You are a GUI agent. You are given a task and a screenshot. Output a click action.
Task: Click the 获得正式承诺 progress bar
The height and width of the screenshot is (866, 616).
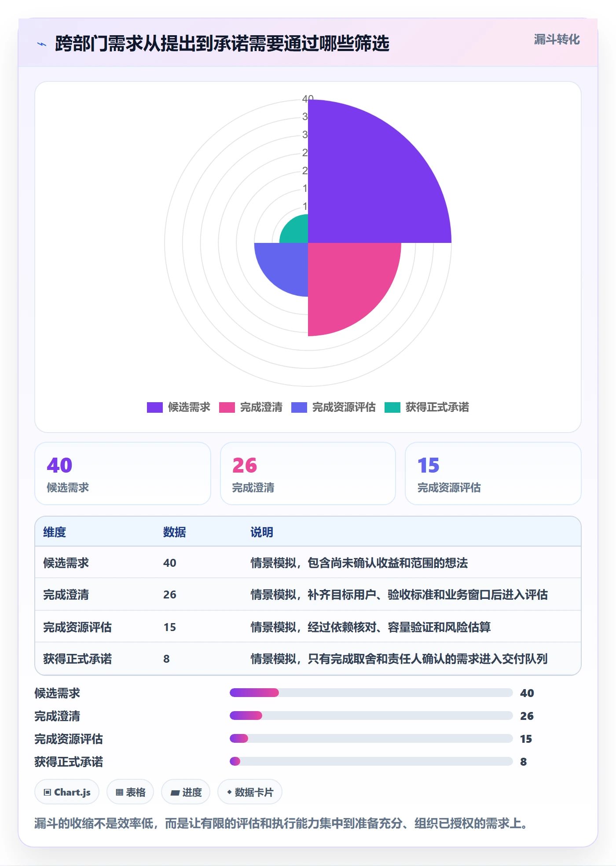[371, 761]
